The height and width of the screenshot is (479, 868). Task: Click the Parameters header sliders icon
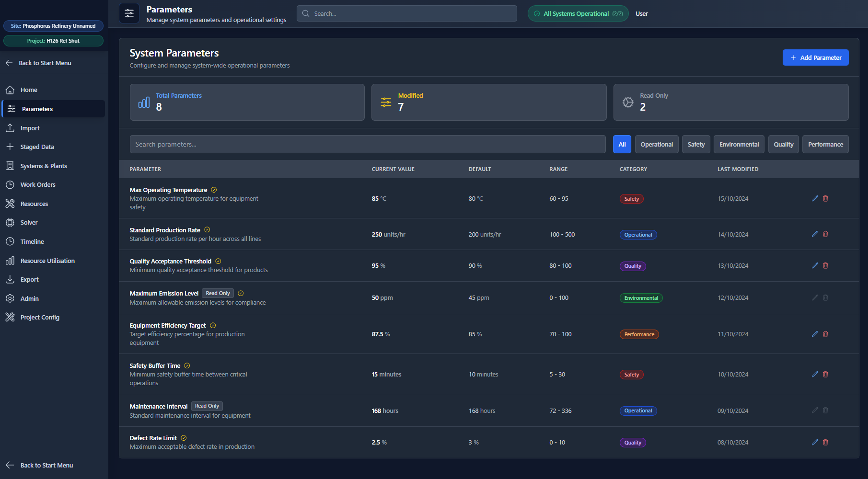129,13
